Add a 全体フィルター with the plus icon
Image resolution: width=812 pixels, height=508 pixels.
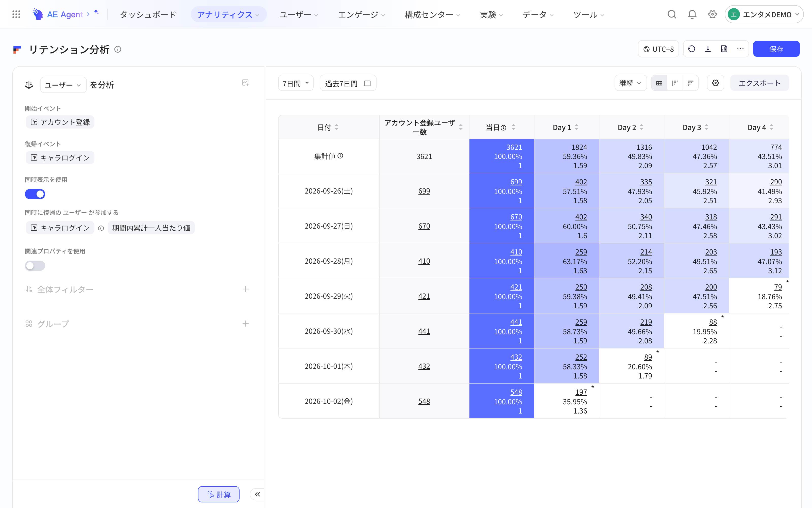[245, 289]
